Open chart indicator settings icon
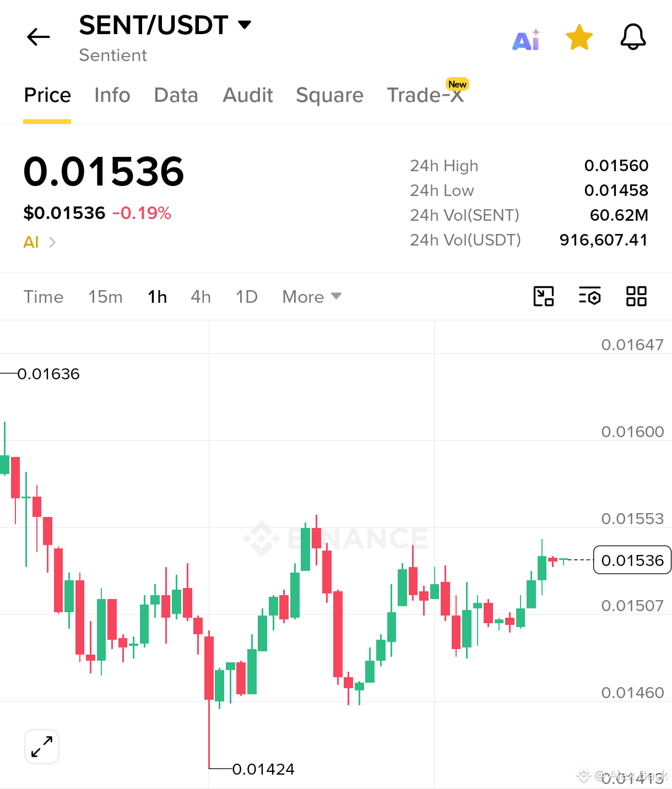 pos(590,296)
